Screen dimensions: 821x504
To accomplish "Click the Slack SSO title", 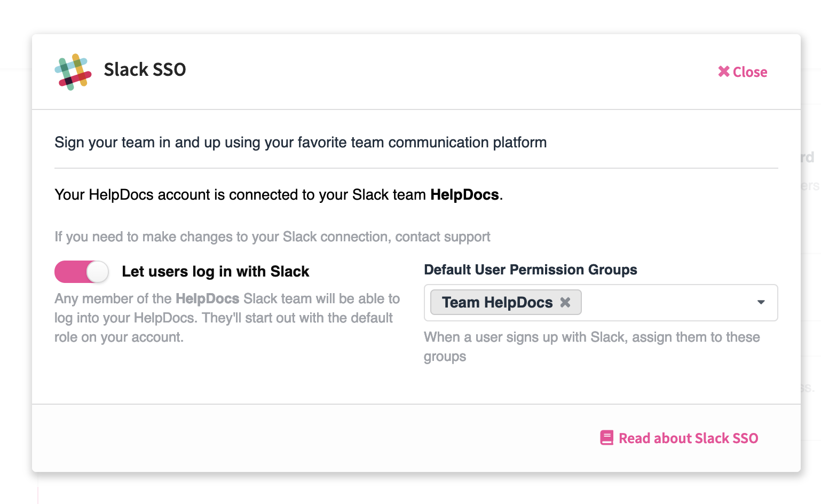I will (145, 69).
